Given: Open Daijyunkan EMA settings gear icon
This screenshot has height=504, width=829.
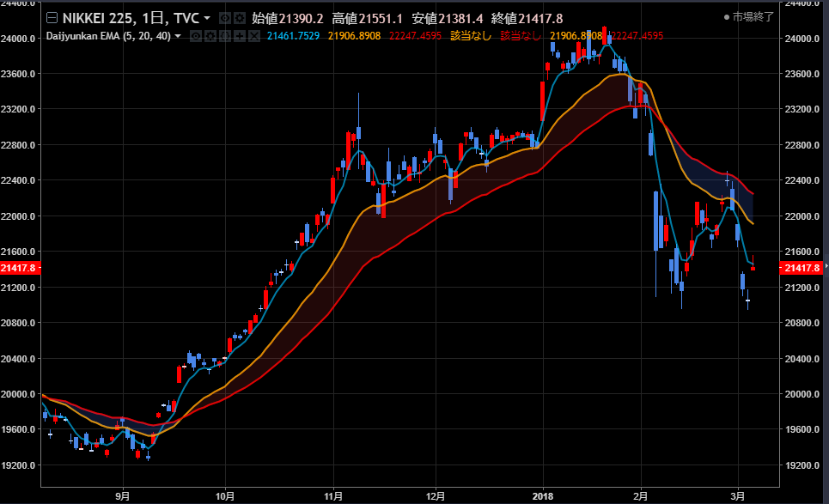Looking at the screenshot, I should point(210,36).
